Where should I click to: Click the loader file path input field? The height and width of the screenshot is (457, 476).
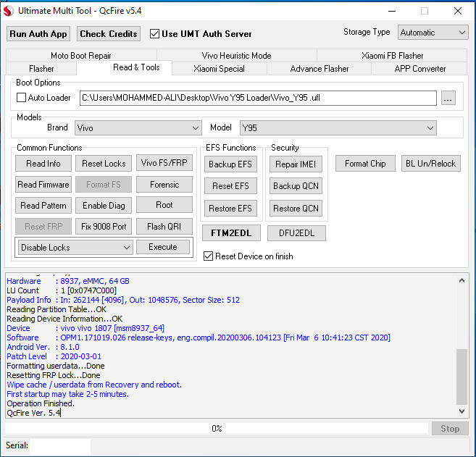[258, 98]
